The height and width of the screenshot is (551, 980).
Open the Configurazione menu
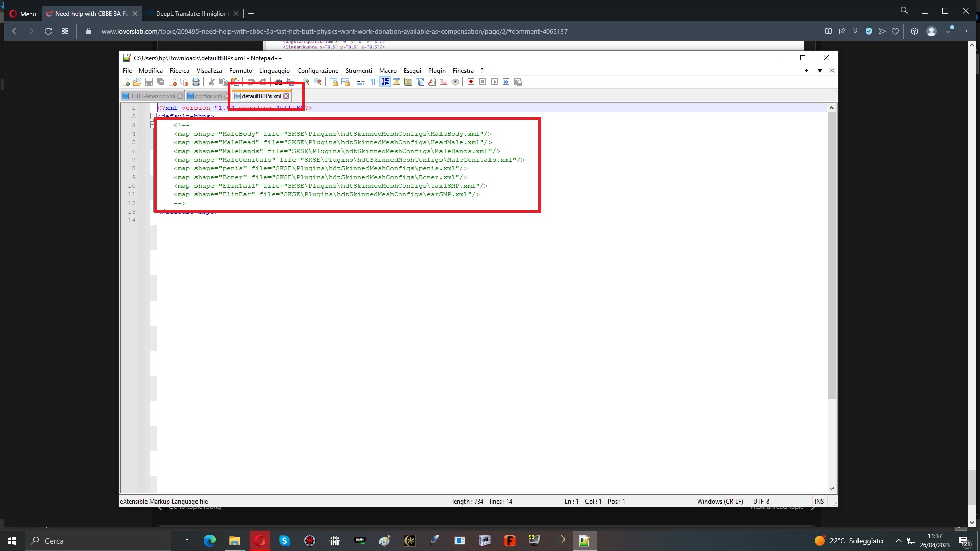click(x=318, y=71)
